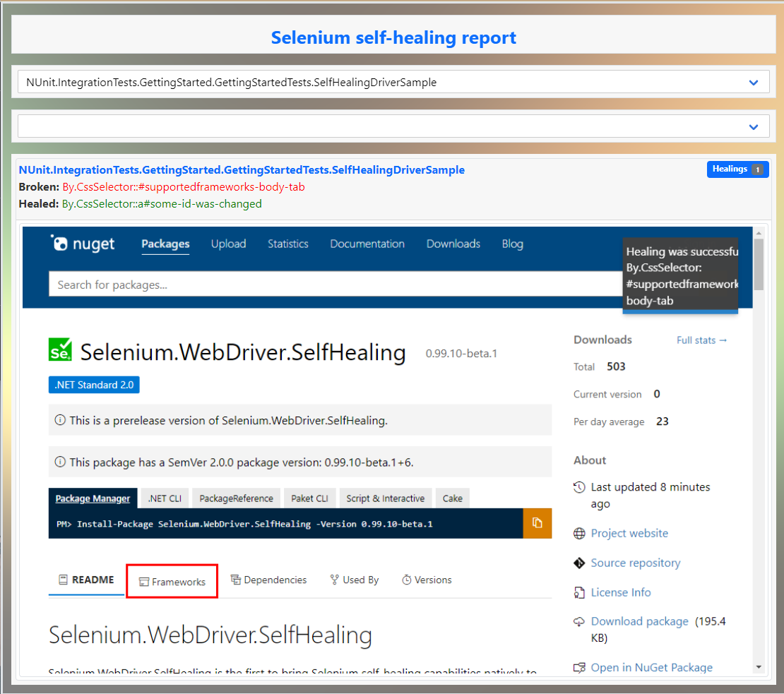784x694 pixels.
Task: Click the red Broken selector text
Action: click(x=184, y=187)
